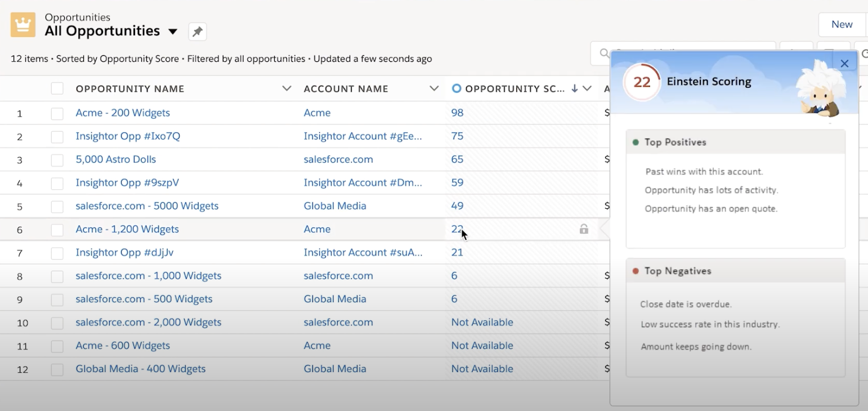The width and height of the screenshot is (868, 411).
Task: Select all rows with header checkbox
Action: (x=57, y=88)
